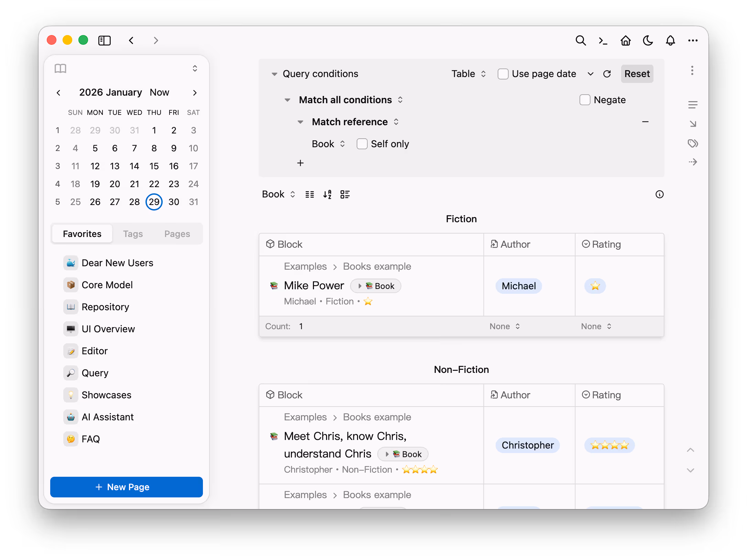This screenshot has width=747, height=560.
Task: Open the Table view dropdown
Action: (468, 74)
